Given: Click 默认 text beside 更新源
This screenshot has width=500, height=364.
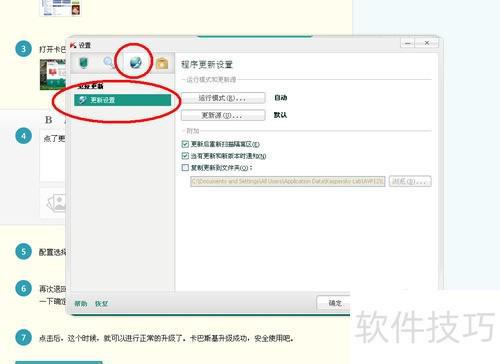Looking at the screenshot, I should [x=280, y=115].
